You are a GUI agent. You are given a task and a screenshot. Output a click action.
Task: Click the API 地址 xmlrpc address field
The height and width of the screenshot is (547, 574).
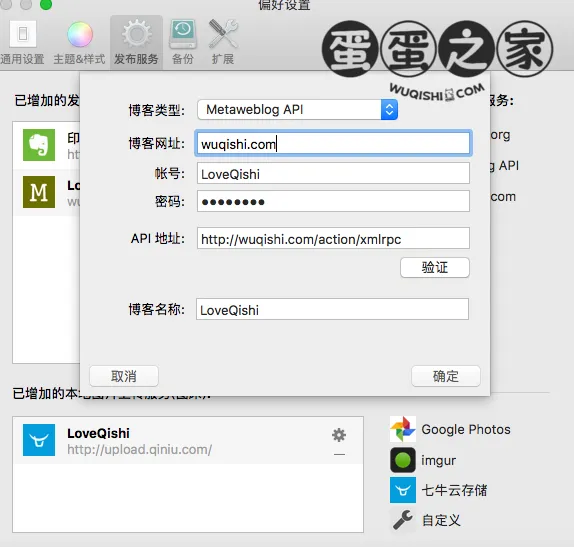(333, 239)
